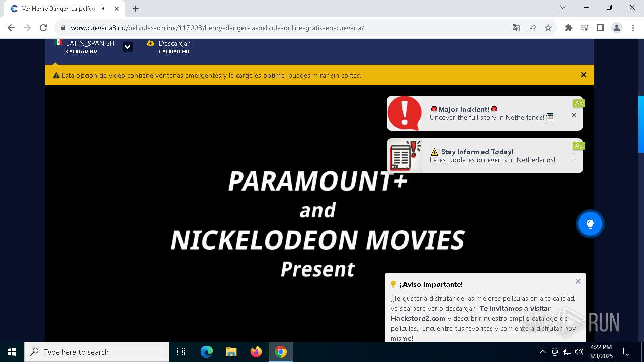Close the Henry Danger tab
Viewport: 644px width, 362px height.
(x=117, y=8)
